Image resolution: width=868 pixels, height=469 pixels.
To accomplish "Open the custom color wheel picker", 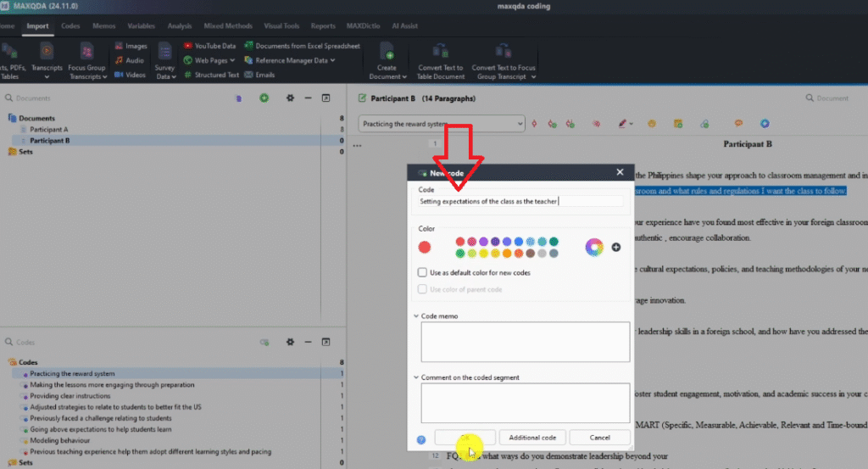I will coord(594,247).
